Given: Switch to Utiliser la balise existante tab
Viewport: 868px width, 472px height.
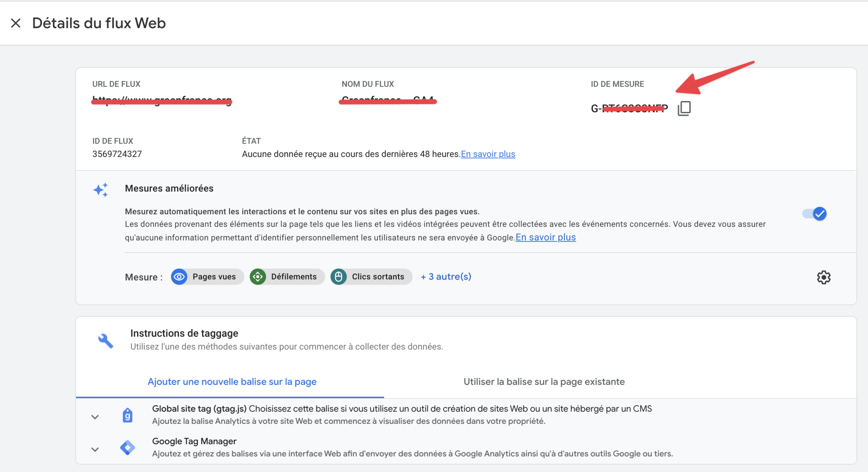Looking at the screenshot, I should pyautogui.click(x=544, y=382).
